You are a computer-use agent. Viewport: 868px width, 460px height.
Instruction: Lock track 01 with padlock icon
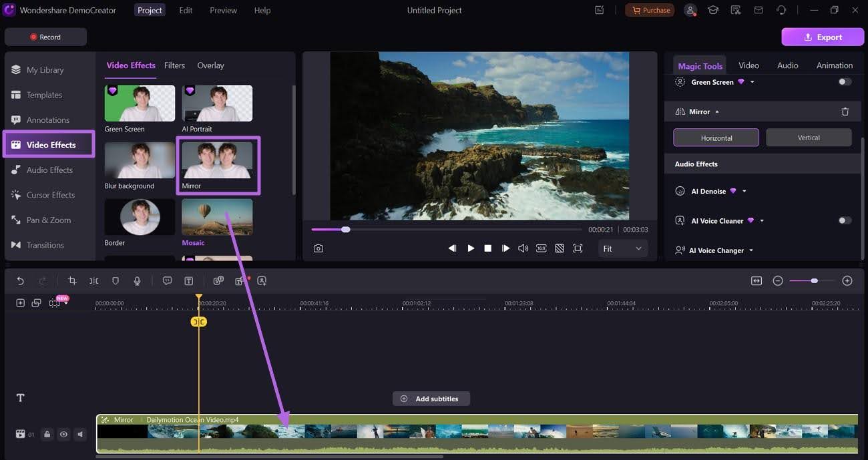coord(47,435)
